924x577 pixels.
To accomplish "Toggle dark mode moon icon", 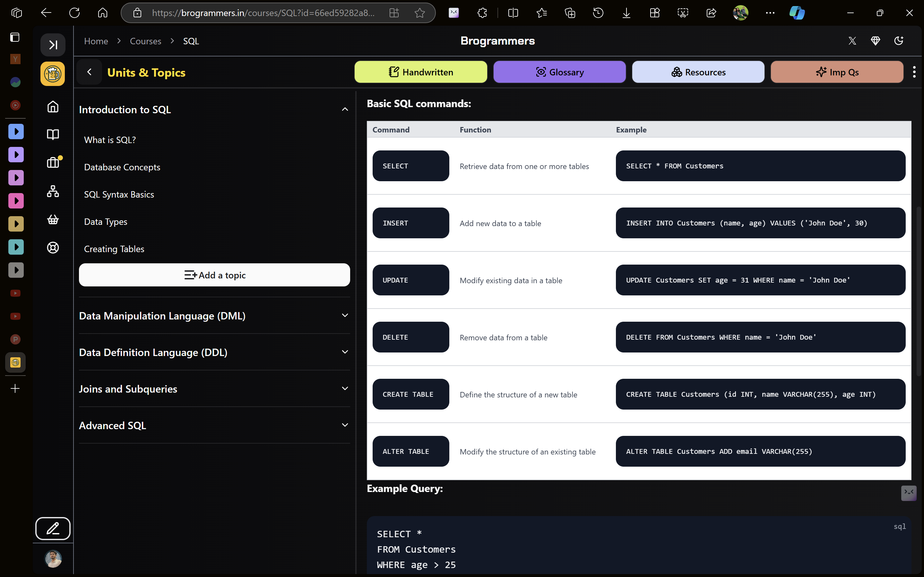I will 899,41.
